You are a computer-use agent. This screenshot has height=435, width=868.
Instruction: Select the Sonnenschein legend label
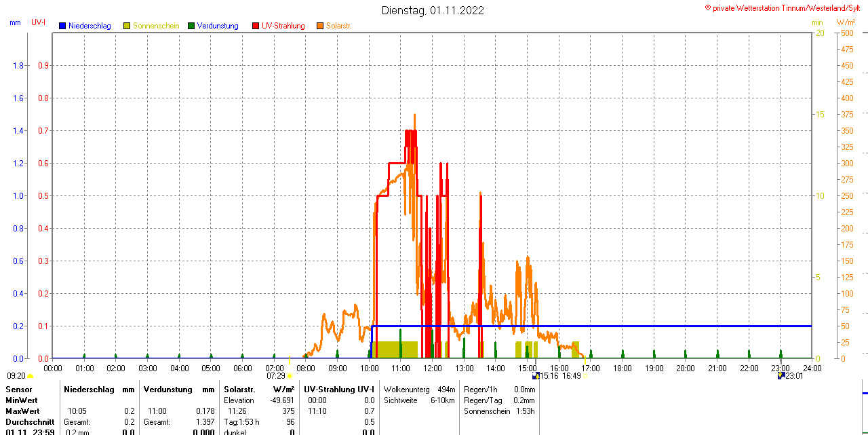(156, 26)
